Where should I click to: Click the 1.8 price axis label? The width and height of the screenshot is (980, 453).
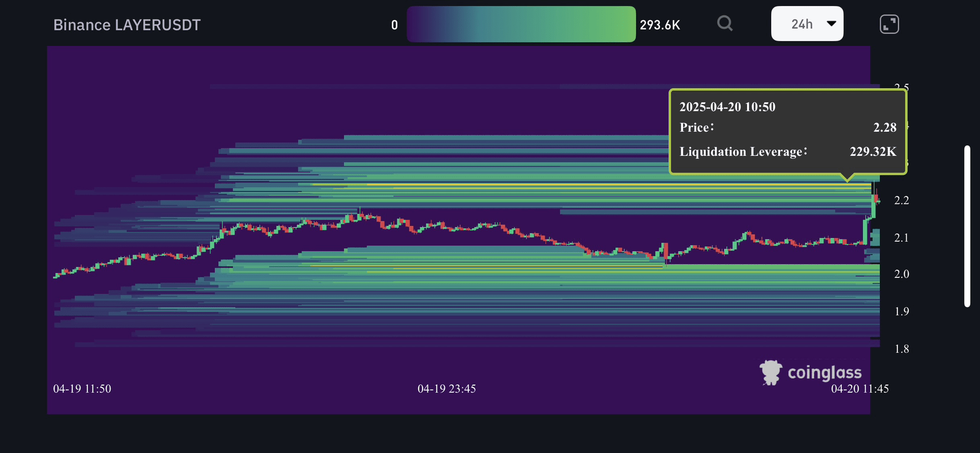[x=901, y=349]
